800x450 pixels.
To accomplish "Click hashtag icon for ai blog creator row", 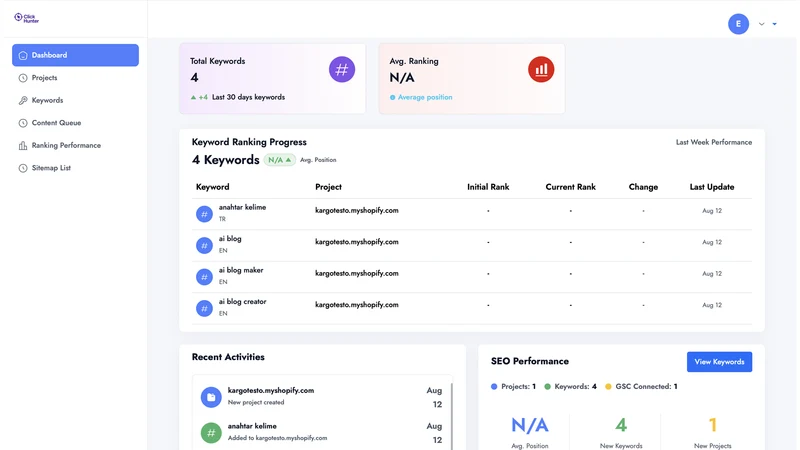I will (204, 309).
